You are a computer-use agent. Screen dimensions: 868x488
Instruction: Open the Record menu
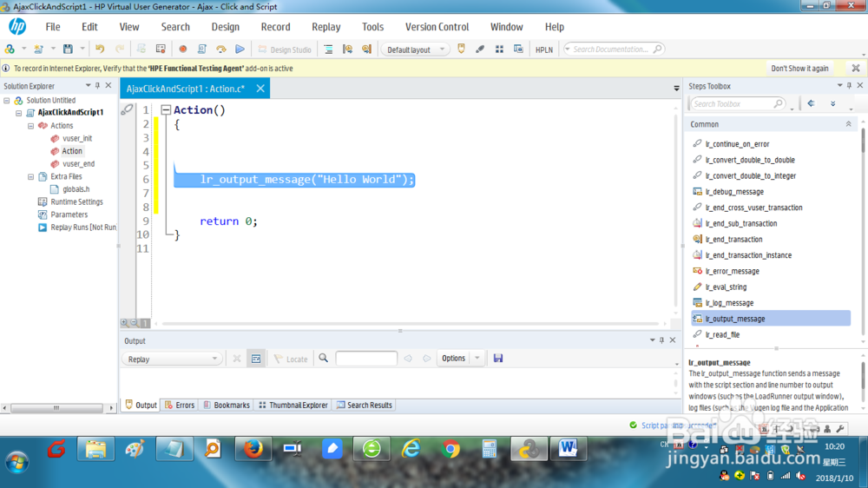(276, 27)
